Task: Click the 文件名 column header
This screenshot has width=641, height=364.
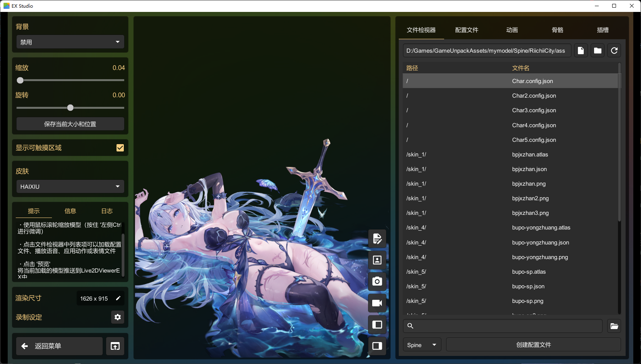Action: point(521,68)
